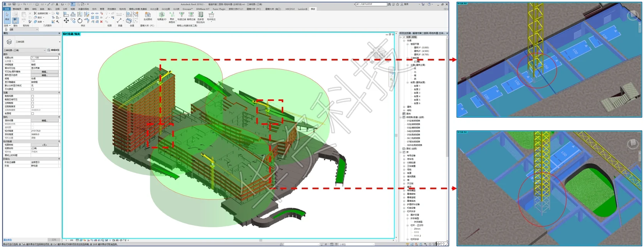Click the Move tool icon
This screenshot has height=250, width=644.
(x=66, y=20)
